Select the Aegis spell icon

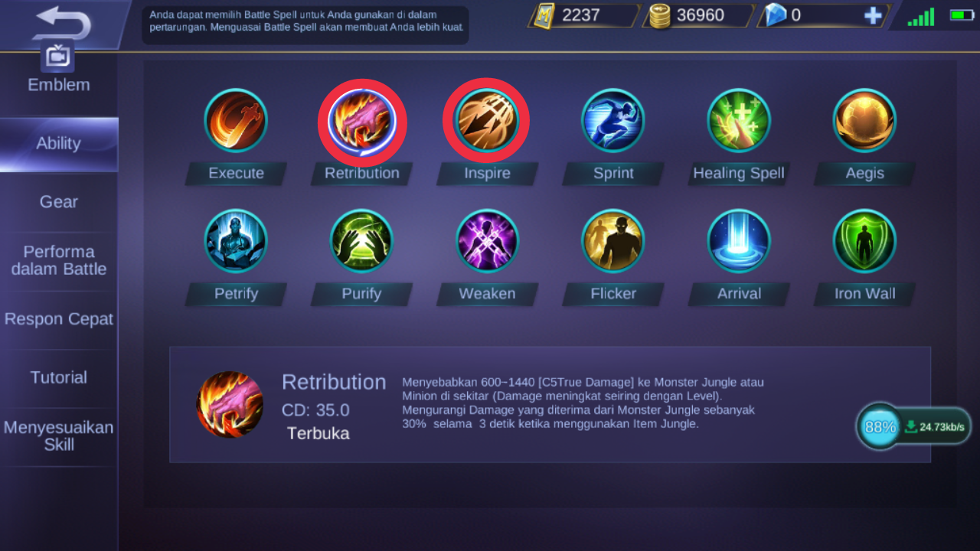tap(864, 121)
